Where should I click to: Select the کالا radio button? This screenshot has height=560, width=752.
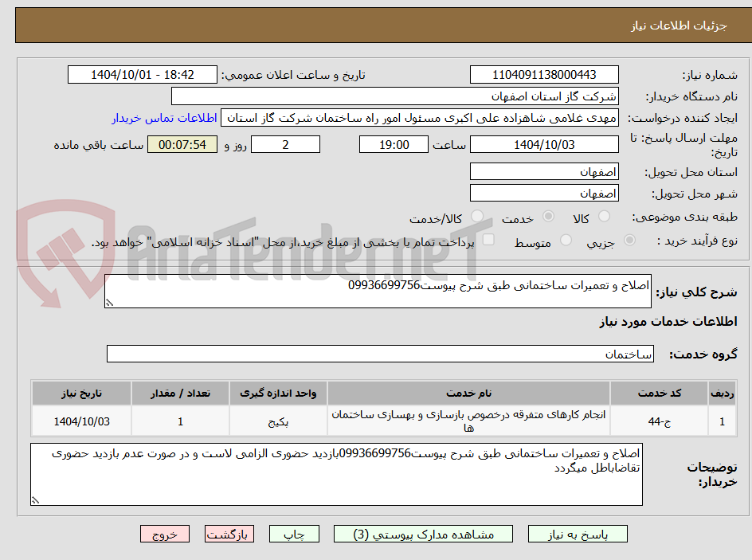click(x=602, y=213)
